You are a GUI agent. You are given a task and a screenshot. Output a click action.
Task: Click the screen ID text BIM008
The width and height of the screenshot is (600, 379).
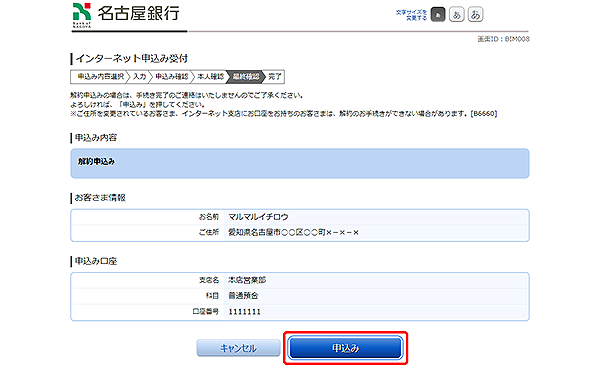[x=504, y=39]
